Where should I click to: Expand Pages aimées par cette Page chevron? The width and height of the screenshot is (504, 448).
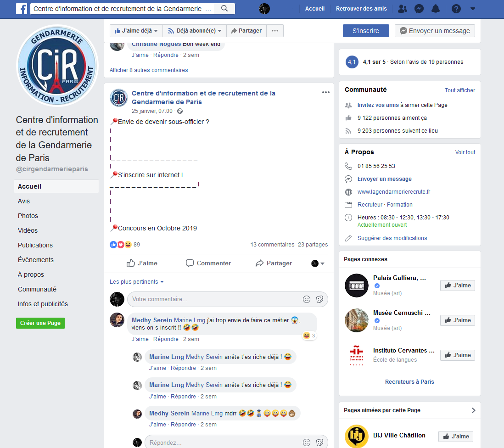[x=473, y=410]
